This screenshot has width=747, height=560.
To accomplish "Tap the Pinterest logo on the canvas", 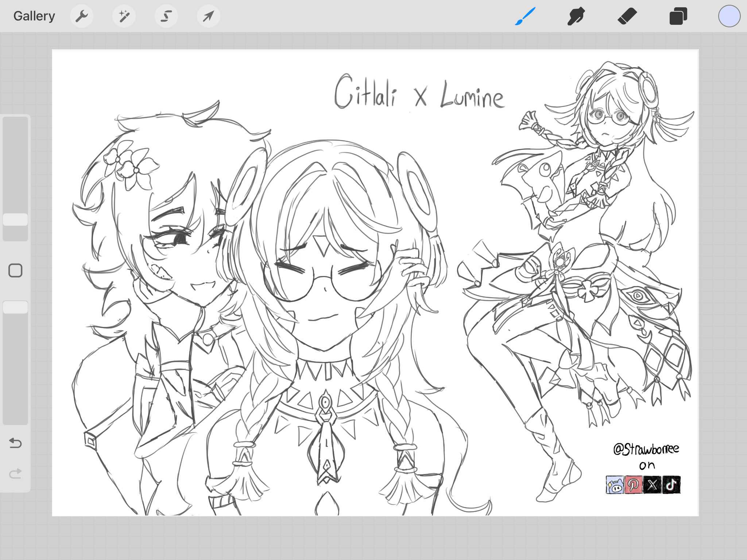I will 633,485.
